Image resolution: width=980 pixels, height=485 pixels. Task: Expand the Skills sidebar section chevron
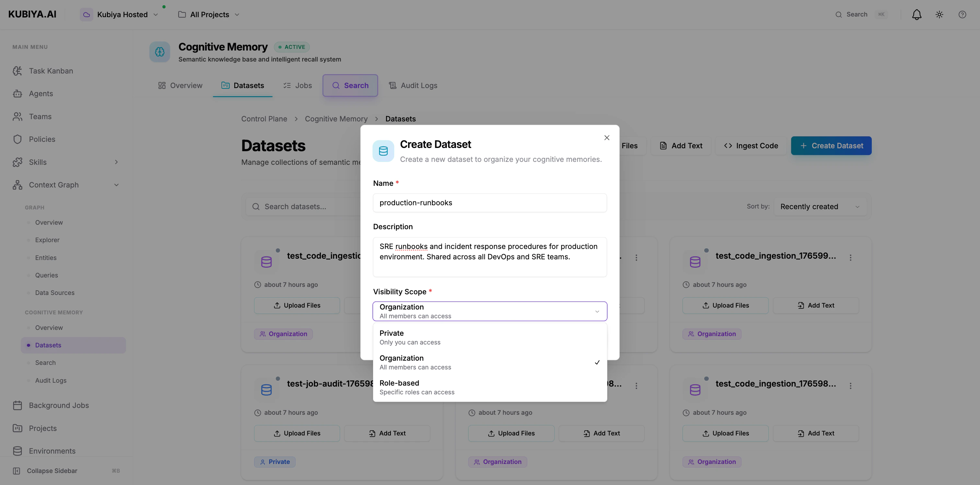tap(116, 162)
